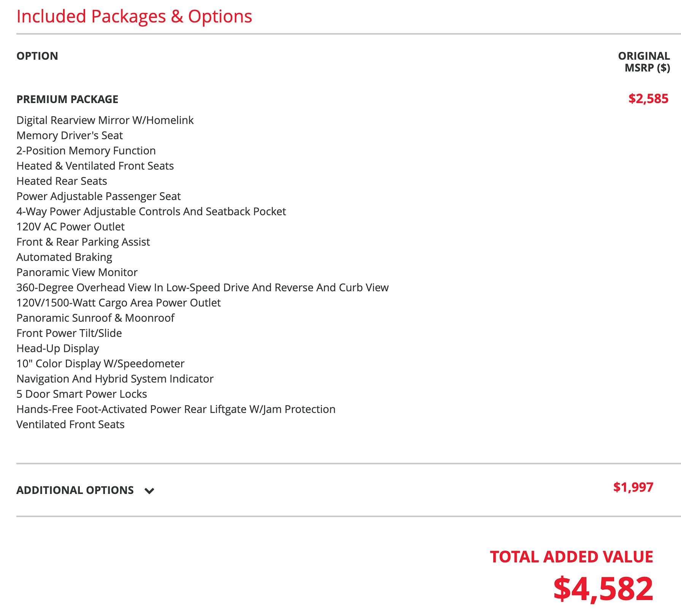Image resolution: width=681 pixels, height=616 pixels.
Task: Click Hands-Free Foot-Activated Power Rear Liftgate line
Action: click(x=176, y=409)
